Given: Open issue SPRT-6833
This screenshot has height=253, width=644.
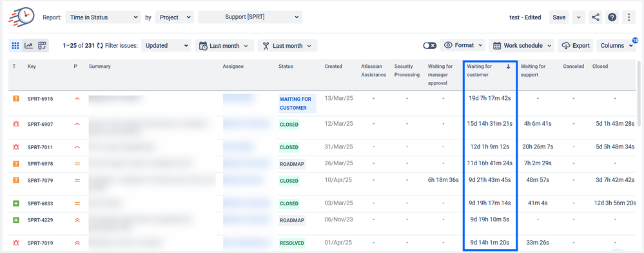Looking at the screenshot, I should (40, 203).
